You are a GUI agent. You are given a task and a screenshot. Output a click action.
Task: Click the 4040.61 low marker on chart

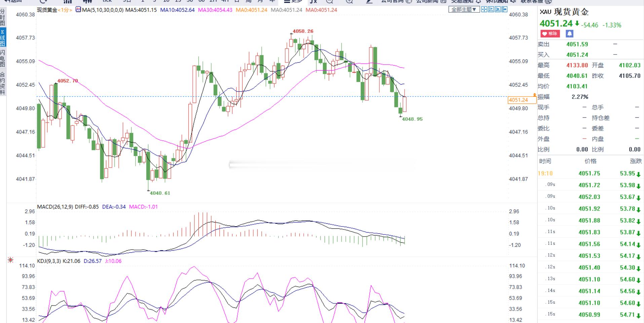pyautogui.click(x=160, y=193)
